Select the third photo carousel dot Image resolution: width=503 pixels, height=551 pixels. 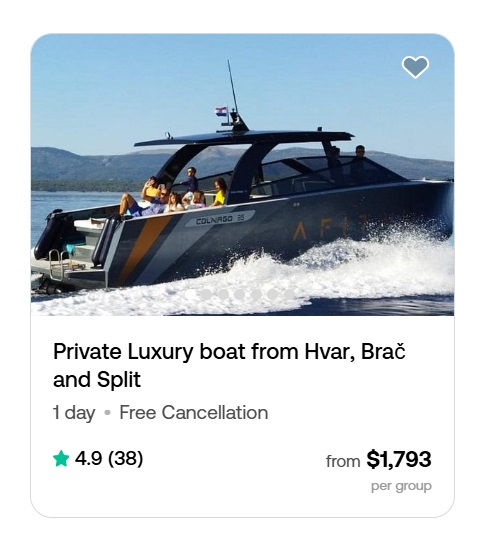[x=239, y=294]
